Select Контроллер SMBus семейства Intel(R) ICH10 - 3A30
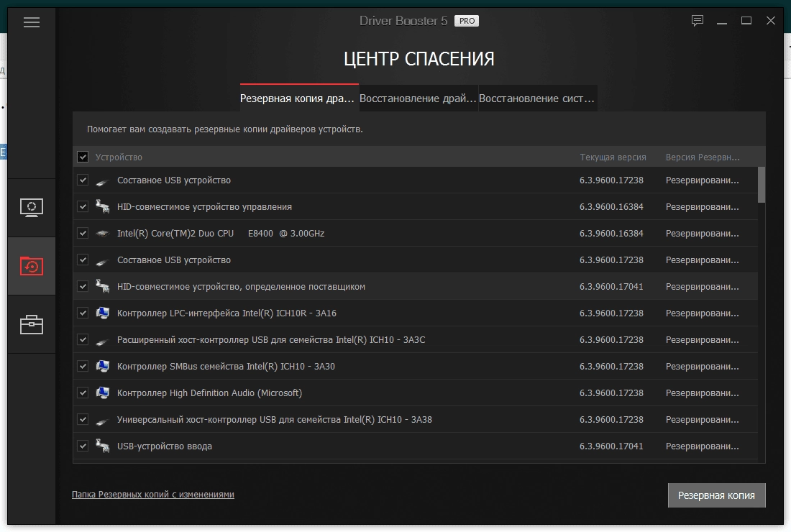This screenshot has height=532, width=791. coord(415,366)
